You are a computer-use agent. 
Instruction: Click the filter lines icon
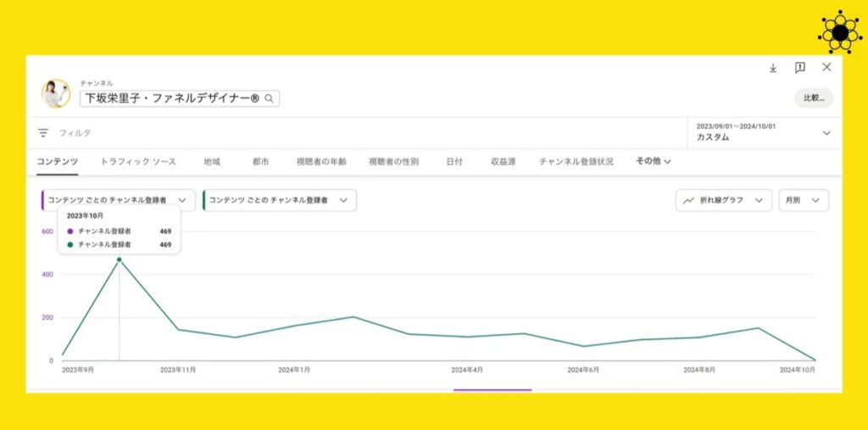[43, 133]
